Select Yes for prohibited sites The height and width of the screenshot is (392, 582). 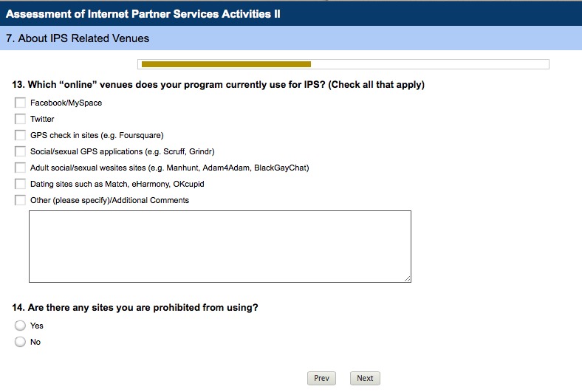point(20,326)
